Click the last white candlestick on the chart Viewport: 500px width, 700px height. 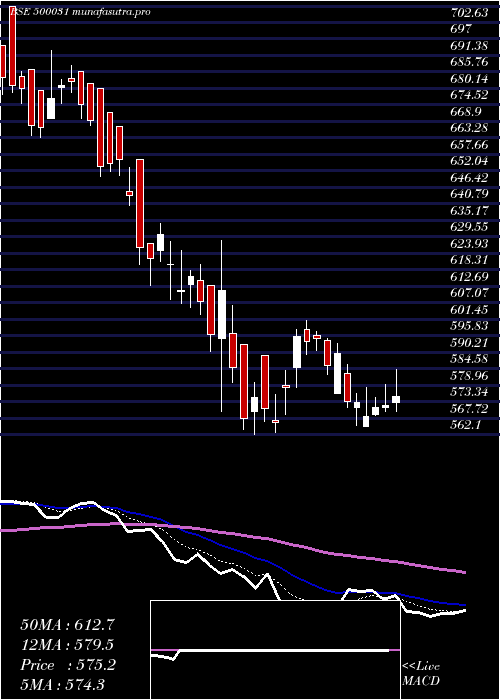(x=396, y=399)
